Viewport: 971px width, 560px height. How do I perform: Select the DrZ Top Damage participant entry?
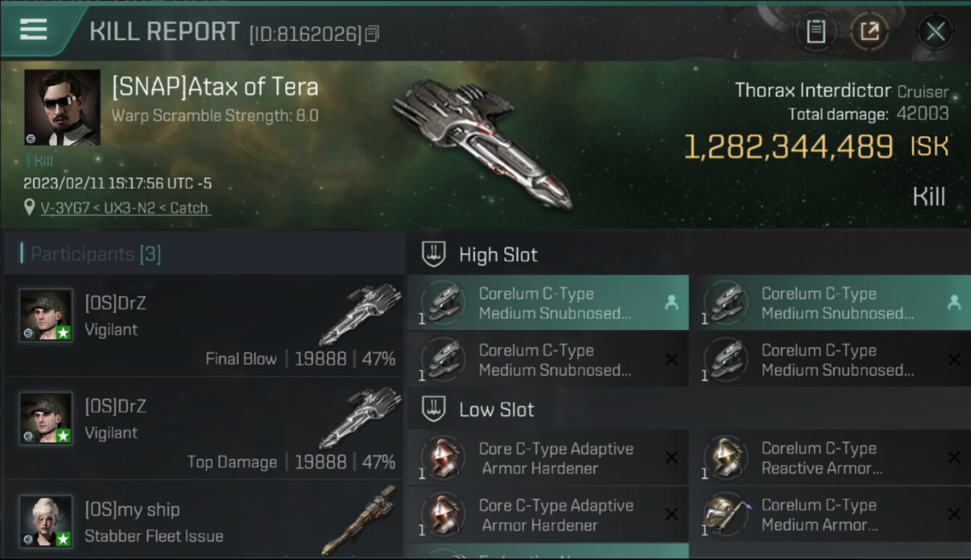[203, 429]
